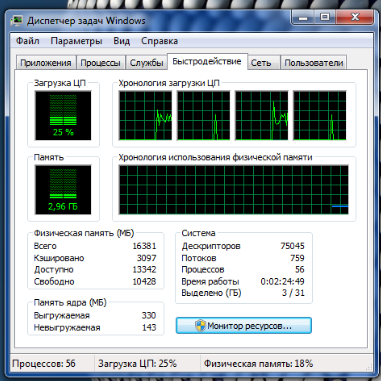Screen dimensions: 381x381
Task: Click the Доступно value 13342
Action: (x=144, y=269)
